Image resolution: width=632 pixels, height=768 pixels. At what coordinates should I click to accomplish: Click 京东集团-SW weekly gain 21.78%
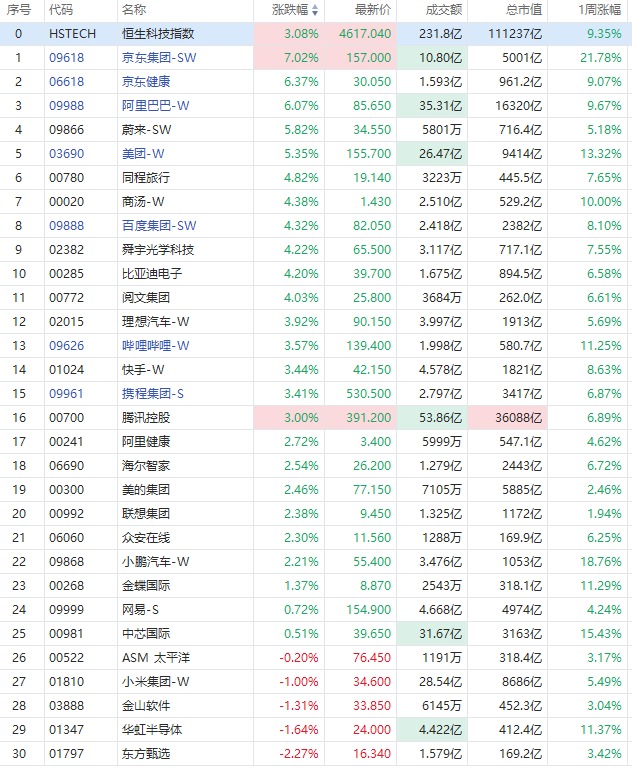[601, 58]
